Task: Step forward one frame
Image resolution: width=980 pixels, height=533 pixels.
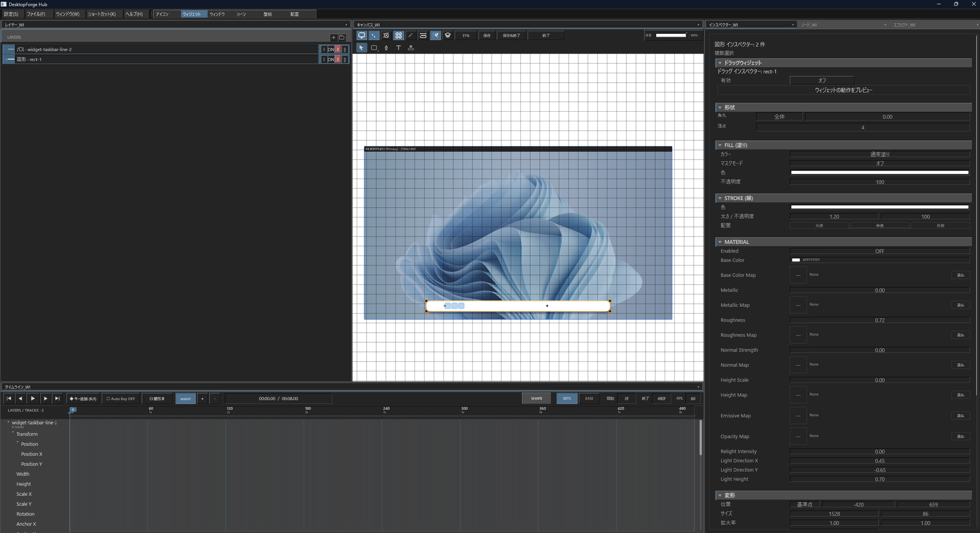Action: pos(45,398)
